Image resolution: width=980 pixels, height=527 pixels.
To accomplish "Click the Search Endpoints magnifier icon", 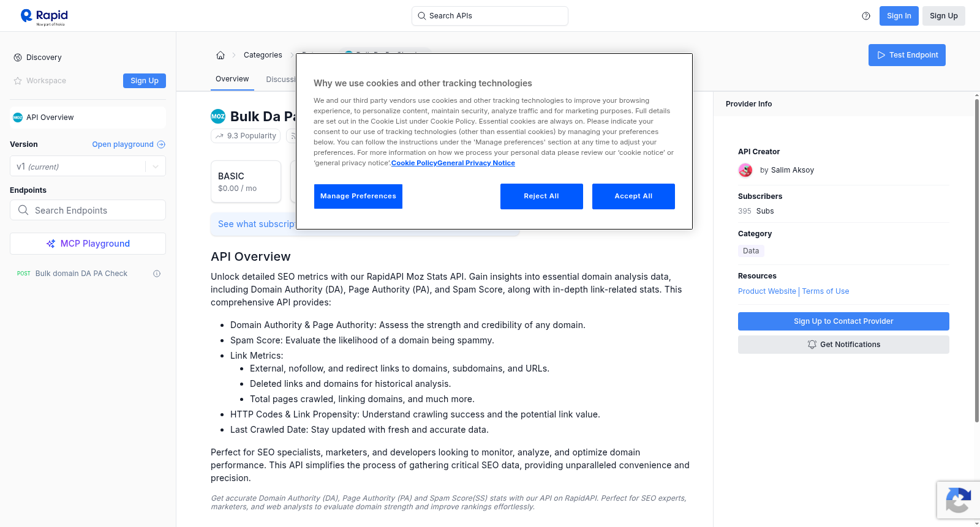I will tap(23, 210).
